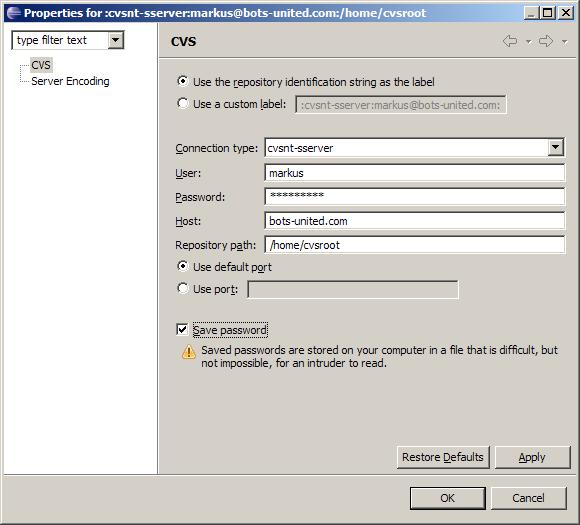Click the forward navigation arrow icon

pyautogui.click(x=546, y=41)
